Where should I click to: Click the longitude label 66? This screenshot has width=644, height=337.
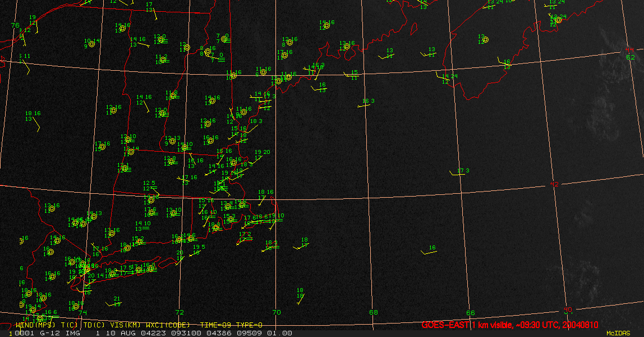[471, 313]
